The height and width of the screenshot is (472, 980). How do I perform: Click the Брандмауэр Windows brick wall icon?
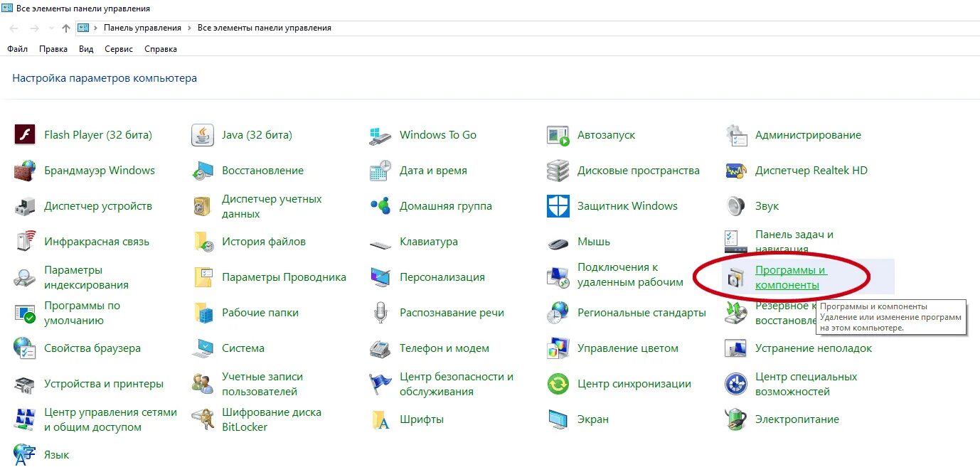coord(25,171)
